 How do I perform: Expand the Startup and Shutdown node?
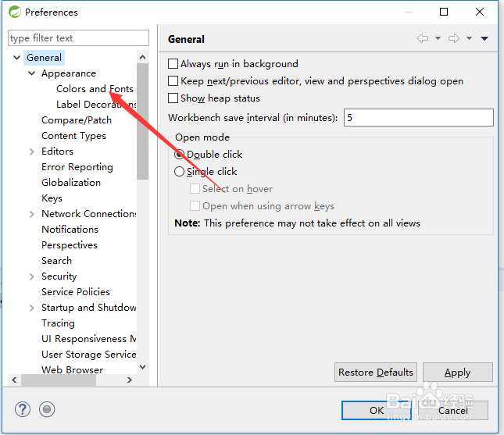(31, 308)
